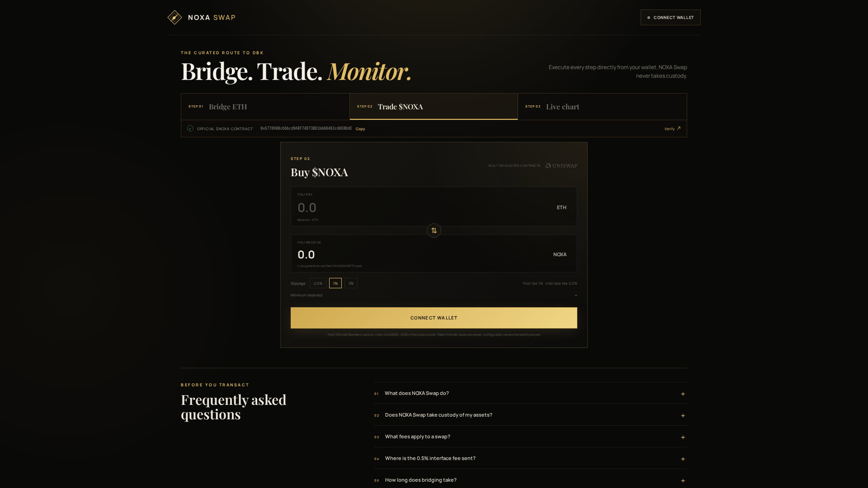Click the 'Balance — ETH' text
Image resolution: width=868 pixels, height=488 pixels.
(x=308, y=220)
